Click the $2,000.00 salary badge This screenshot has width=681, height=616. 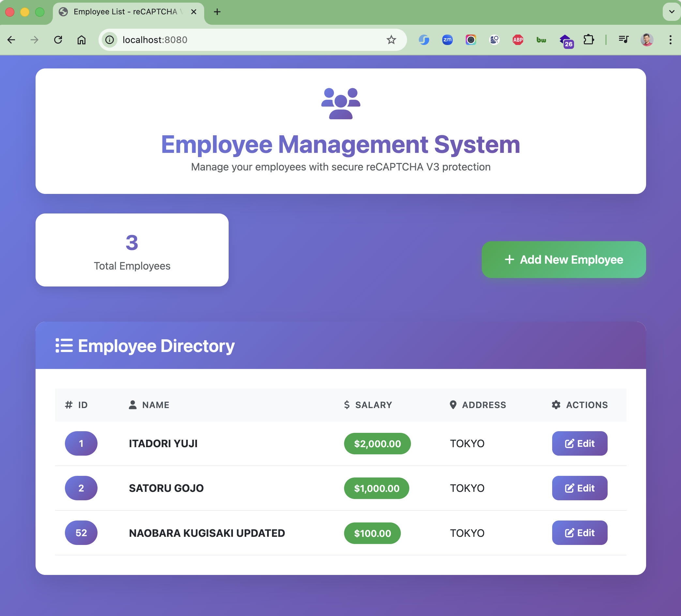[x=377, y=444]
